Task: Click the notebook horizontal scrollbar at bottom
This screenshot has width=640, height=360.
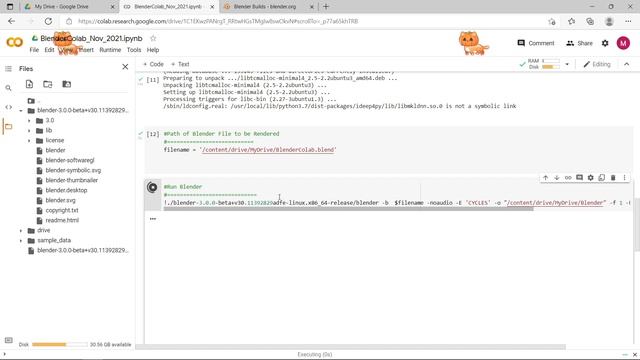Action: (351, 347)
